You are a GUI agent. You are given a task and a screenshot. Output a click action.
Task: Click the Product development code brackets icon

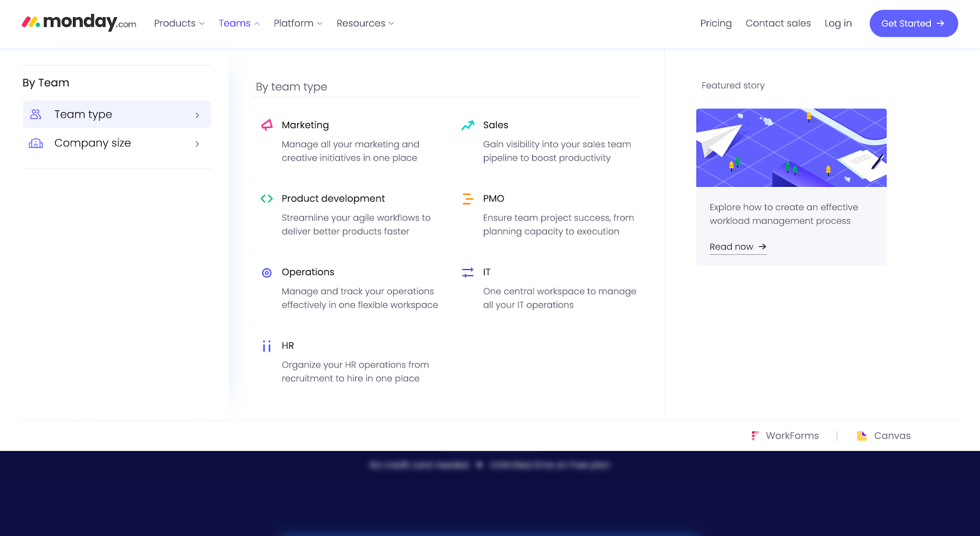(266, 198)
